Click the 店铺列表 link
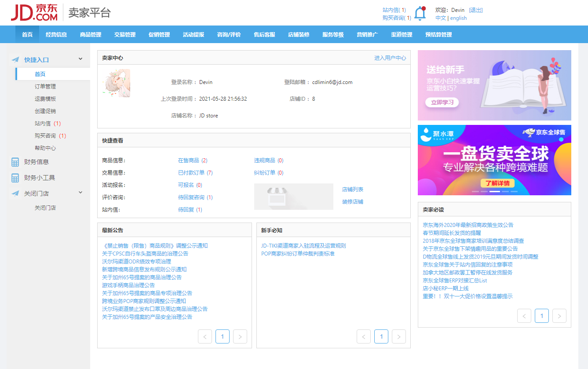The width and height of the screenshot is (588, 369). pos(353,189)
